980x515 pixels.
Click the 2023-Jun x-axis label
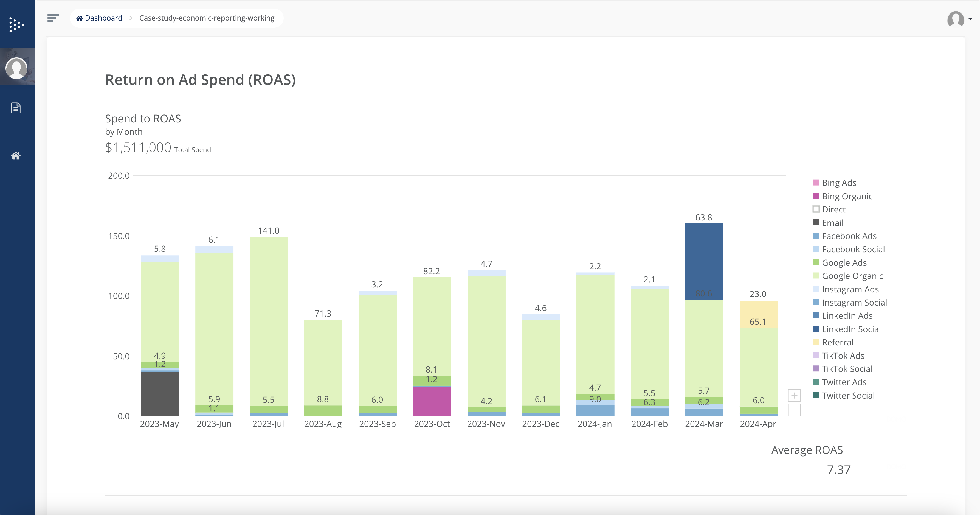tap(214, 424)
